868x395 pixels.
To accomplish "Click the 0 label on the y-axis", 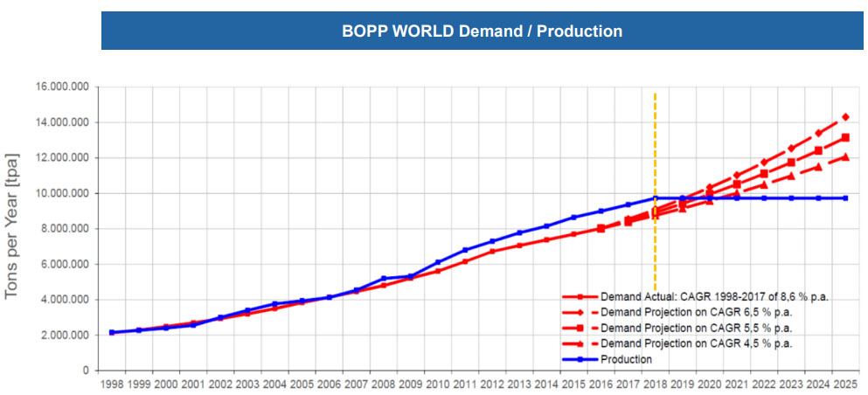I will [x=86, y=371].
